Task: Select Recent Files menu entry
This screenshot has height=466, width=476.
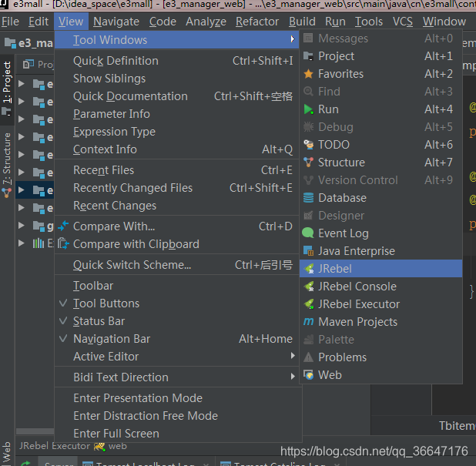Action: point(176,170)
